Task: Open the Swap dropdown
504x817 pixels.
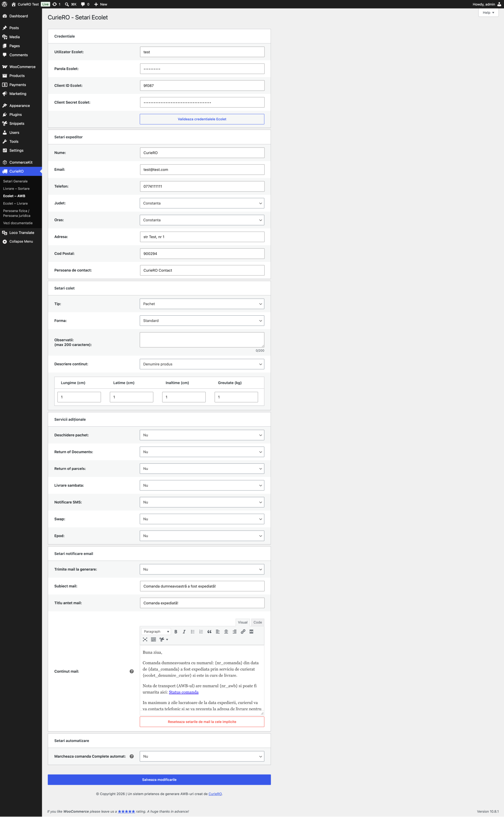Action: [x=202, y=519]
